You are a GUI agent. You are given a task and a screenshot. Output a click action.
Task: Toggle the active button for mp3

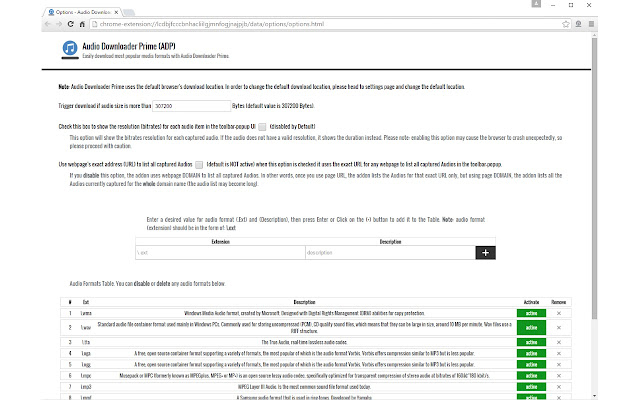tap(531, 387)
